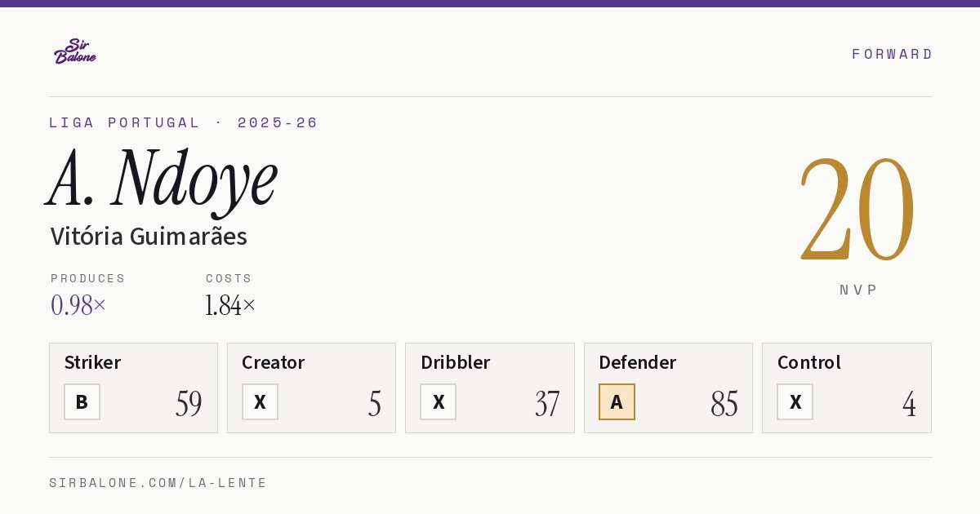
Task: Select the Creator card title
Action: point(274,362)
